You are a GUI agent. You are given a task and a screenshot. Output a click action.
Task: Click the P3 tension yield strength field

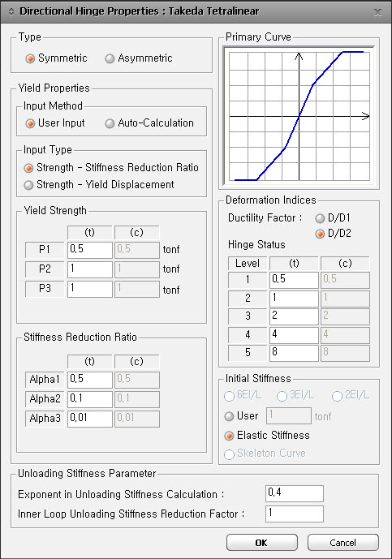90,288
